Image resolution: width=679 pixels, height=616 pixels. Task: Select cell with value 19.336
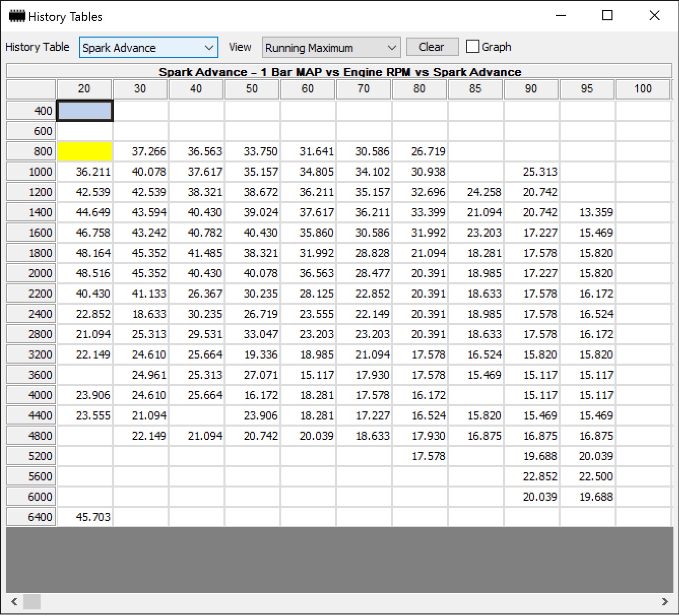(x=252, y=354)
